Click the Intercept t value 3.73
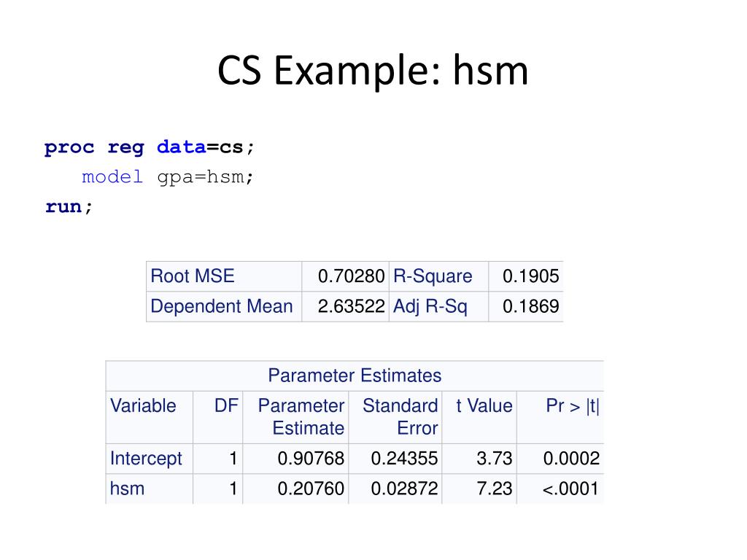 point(494,459)
